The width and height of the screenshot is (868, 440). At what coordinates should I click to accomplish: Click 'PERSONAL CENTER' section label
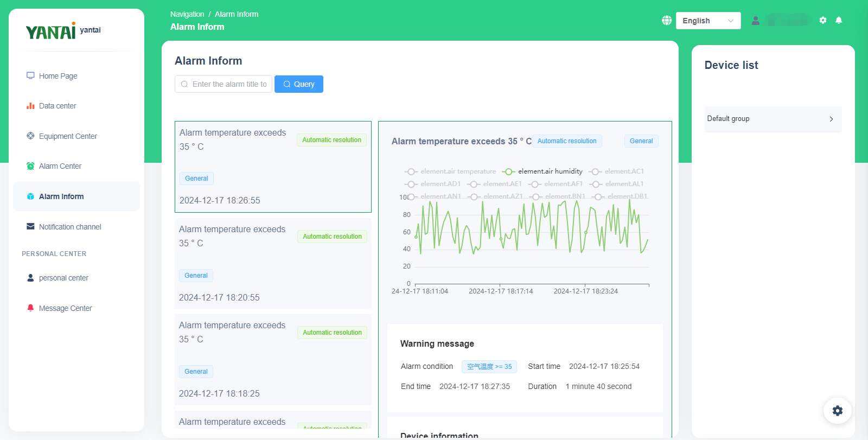(54, 253)
